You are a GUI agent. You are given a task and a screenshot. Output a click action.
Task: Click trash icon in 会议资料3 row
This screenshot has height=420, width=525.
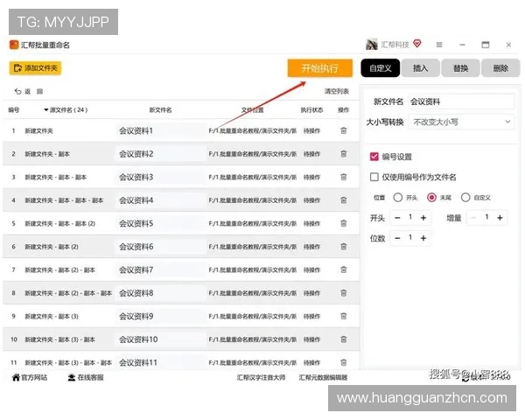tap(344, 177)
